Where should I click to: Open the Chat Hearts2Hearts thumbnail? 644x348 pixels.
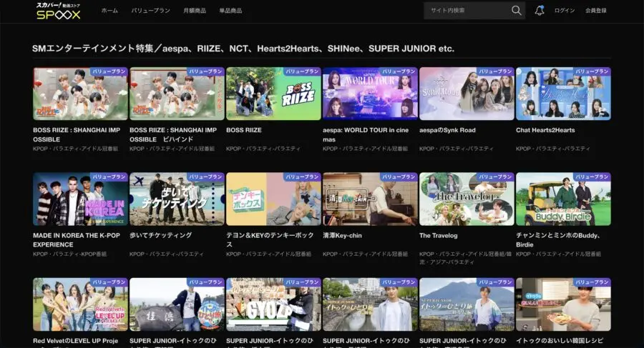(563, 94)
